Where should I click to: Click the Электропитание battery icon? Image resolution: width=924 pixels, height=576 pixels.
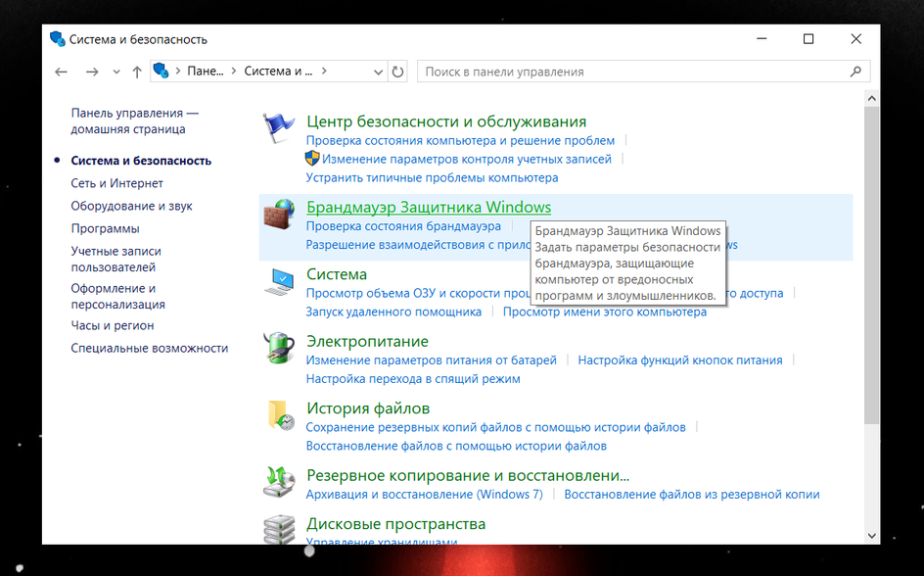tap(278, 348)
